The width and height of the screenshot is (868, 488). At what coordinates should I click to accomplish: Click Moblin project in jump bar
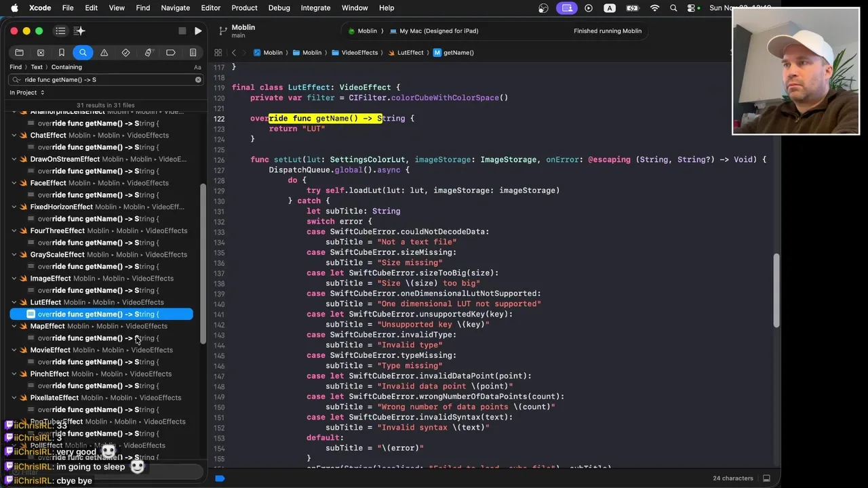(268, 52)
